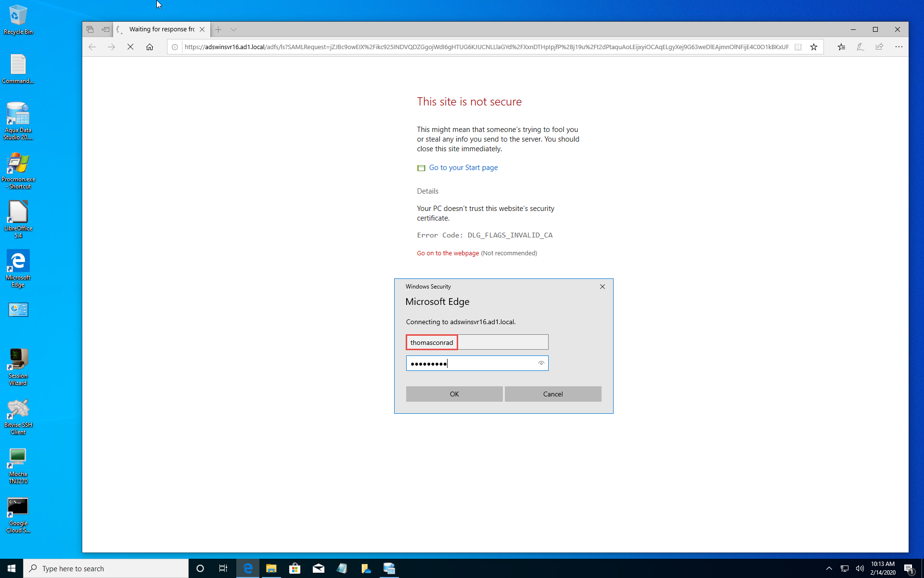This screenshot has height=578, width=924.
Task: Click OK in Windows Security dialog
Action: [454, 394]
